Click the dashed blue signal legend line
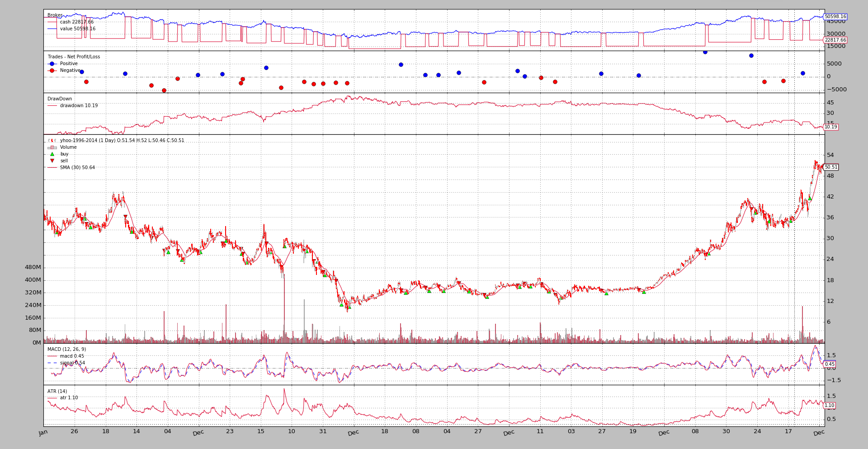The image size is (868, 449). (52, 363)
